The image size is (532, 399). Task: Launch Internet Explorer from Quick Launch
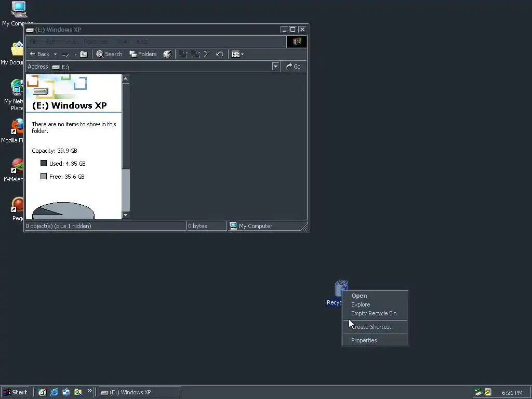pos(54,392)
